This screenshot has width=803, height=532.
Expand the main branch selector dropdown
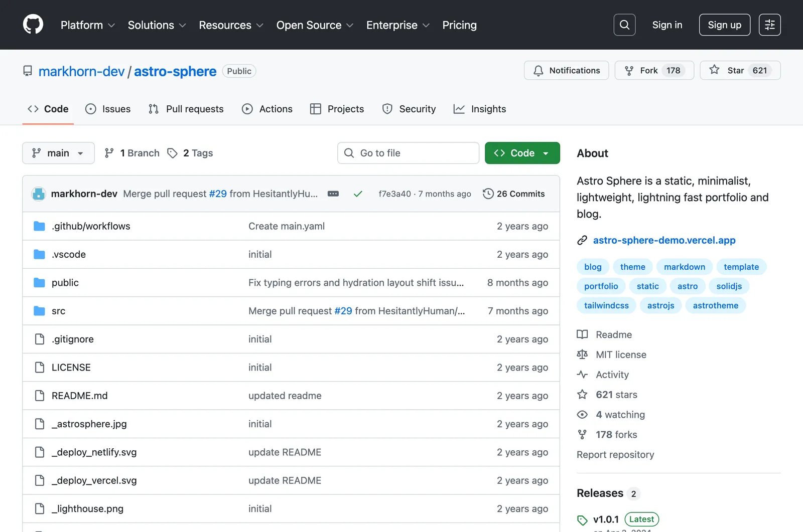click(x=58, y=153)
